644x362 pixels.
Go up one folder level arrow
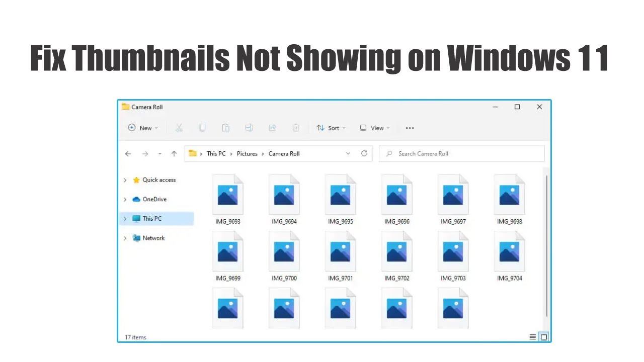(174, 154)
